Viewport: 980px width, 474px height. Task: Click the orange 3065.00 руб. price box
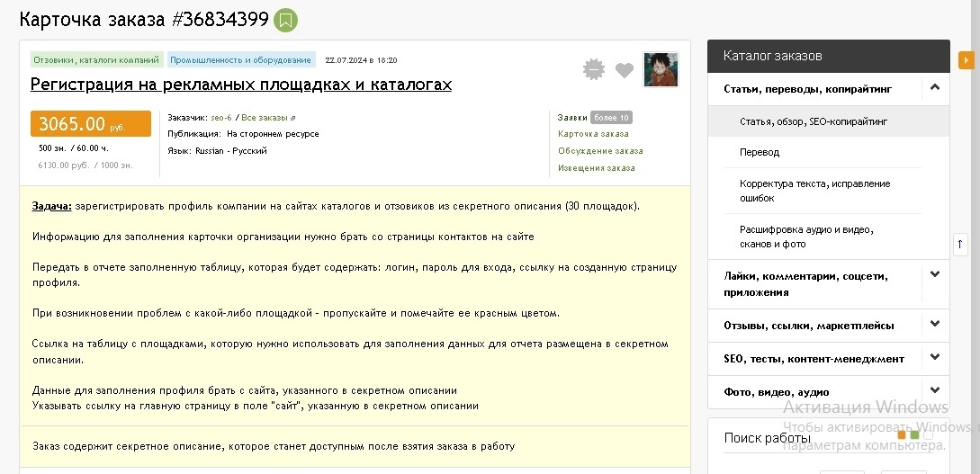pos(91,123)
